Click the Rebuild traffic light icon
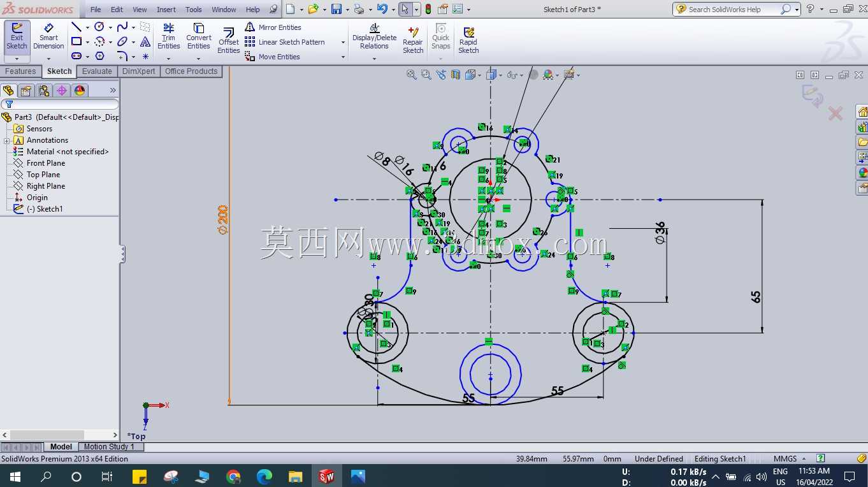868x487 pixels. coord(428,9)
